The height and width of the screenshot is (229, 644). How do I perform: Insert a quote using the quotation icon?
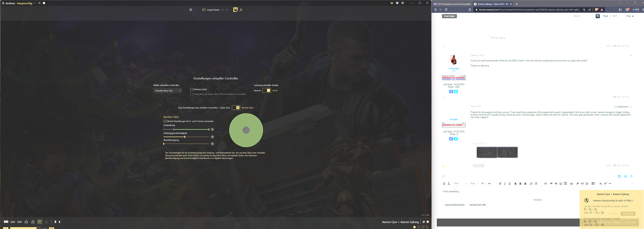click(x=571, y=184)
